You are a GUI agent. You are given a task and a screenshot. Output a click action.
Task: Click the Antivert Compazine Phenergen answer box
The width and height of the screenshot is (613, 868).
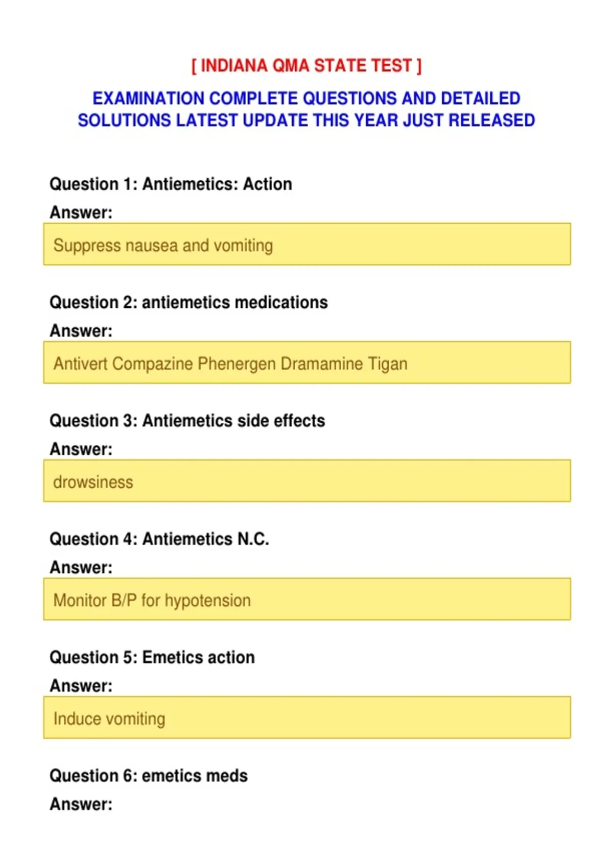[307, 363]
